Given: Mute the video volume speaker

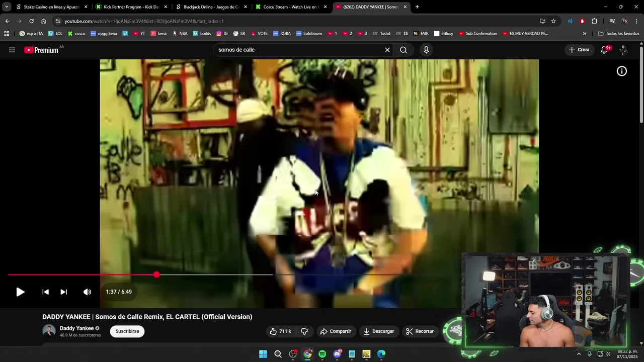Looking at the screenshot, I should (x=87, y=292).
